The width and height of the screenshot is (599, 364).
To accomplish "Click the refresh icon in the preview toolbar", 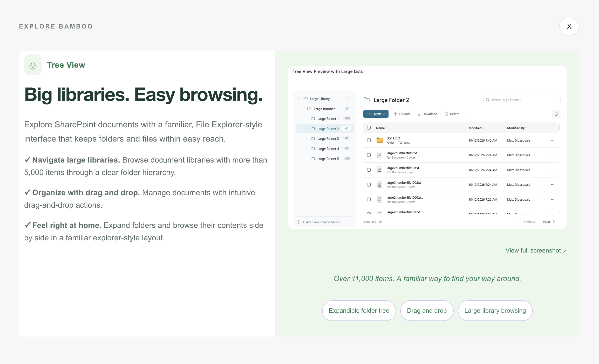I will point(556,114).
